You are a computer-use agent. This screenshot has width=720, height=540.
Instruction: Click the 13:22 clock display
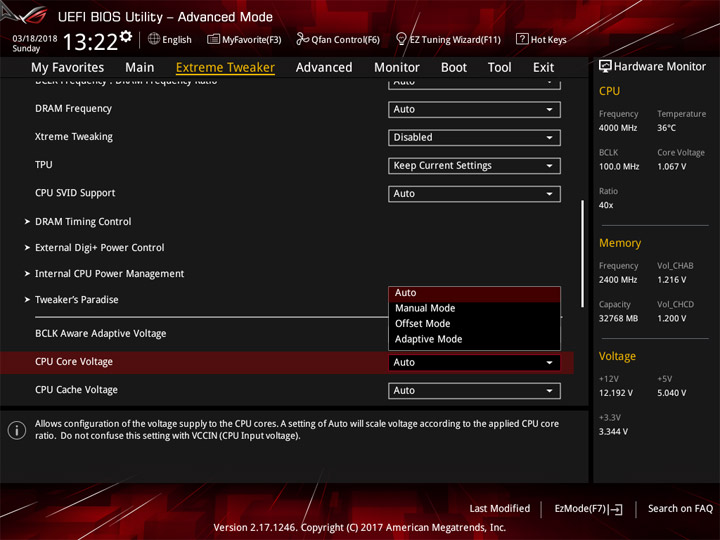pos(90,42)
